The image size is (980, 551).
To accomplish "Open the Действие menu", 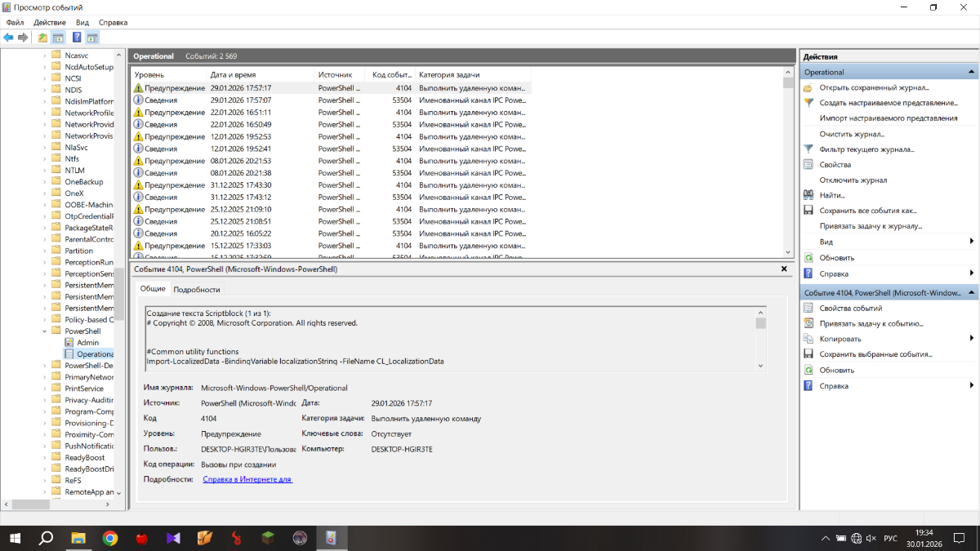I will click(x=50, y=23).
